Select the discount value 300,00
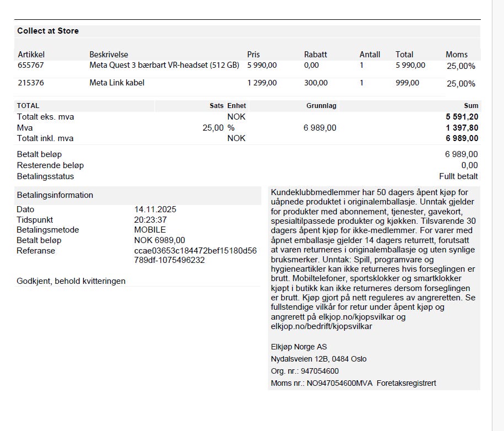This screenshot has height=431, width=504. coord(316,83)
